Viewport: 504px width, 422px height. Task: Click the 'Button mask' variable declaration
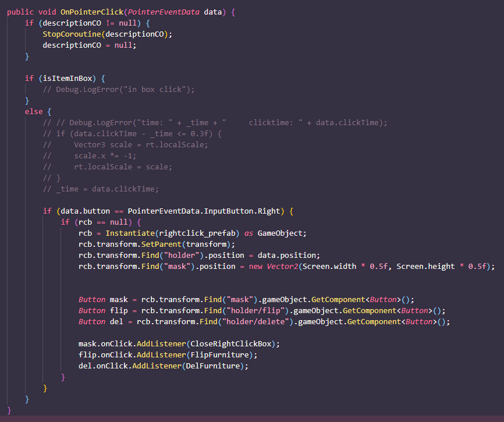click(x=103, y=300)
